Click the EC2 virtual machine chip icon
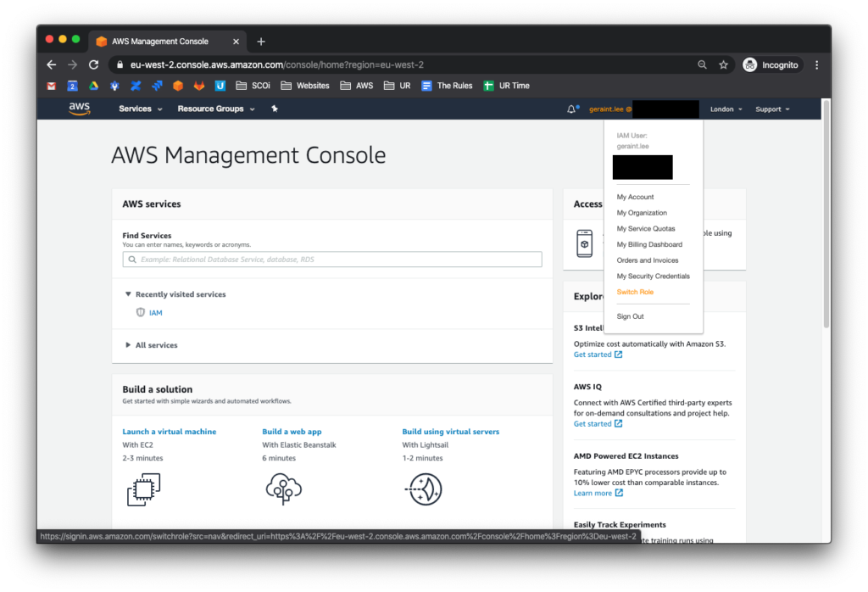 (144, 489)
